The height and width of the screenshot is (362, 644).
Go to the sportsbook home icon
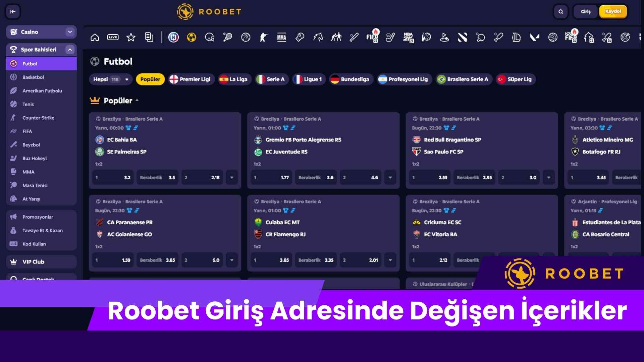[x=95, y=37]
